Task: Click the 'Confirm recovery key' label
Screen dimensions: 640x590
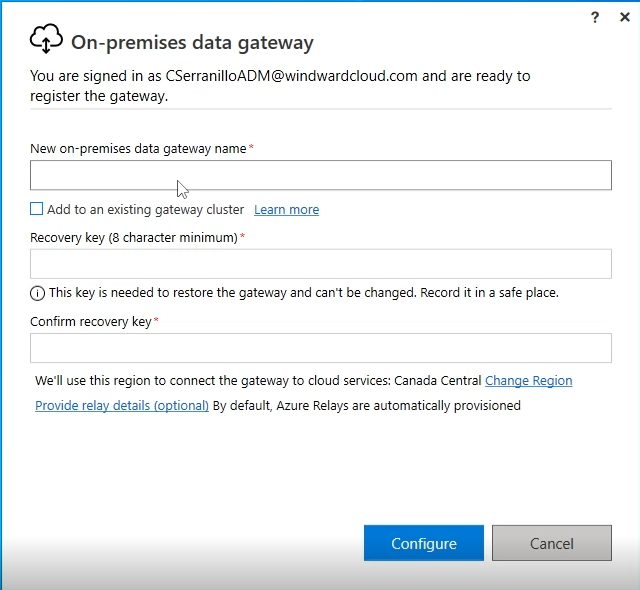Action: (x=91, y=322)
